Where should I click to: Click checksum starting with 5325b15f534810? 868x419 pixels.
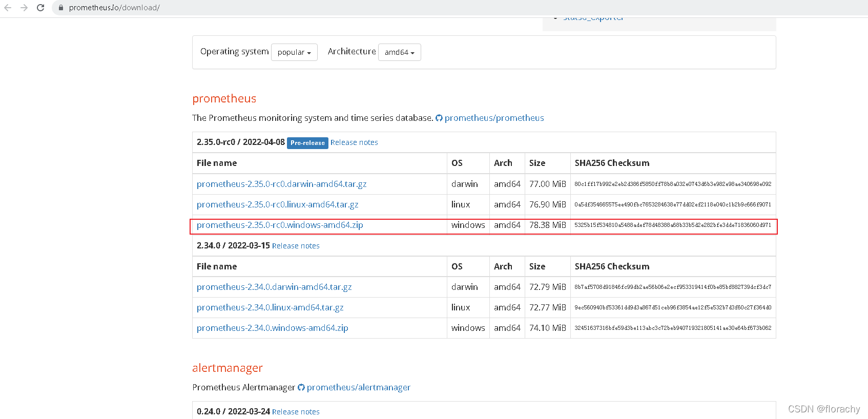(673, 225)
